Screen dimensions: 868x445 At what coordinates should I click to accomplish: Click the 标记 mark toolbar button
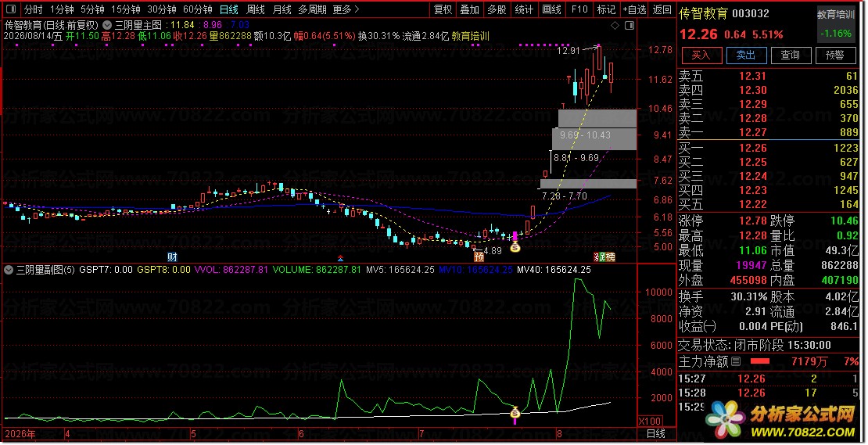[x=606, y=9]
